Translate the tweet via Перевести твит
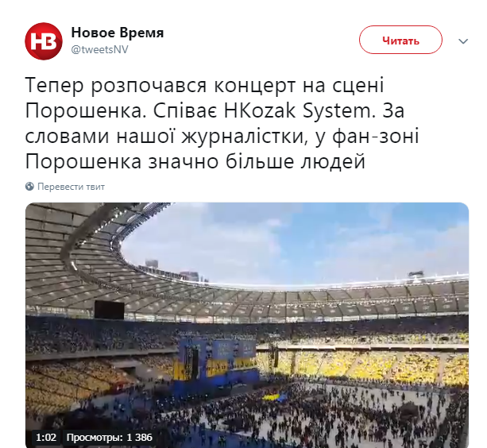Screen dimensions: 487x448 tap(72, 187)
